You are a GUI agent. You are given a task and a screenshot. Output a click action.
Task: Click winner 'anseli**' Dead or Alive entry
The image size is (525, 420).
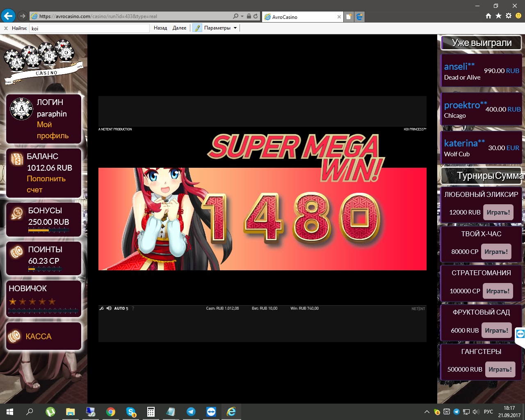pyautogui.click(x=482, y=71)
